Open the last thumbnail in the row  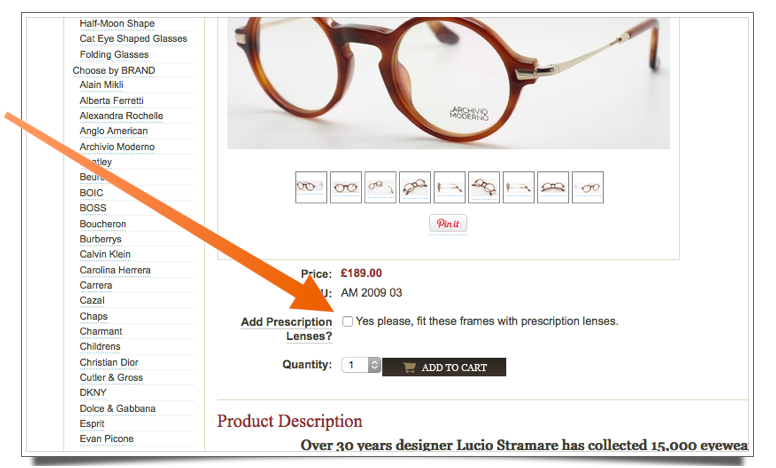pyautogui.click(x=587, y=187)
